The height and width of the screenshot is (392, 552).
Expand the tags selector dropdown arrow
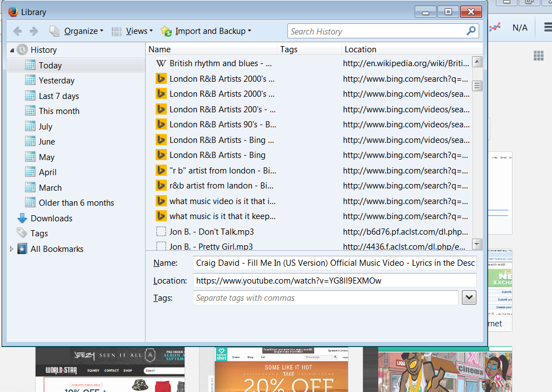click(x=469, y=297)
